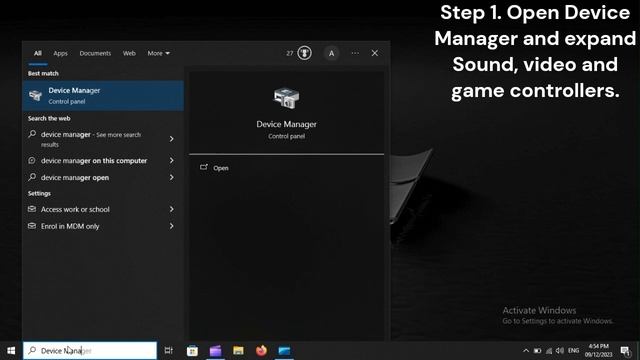Open the More filter dropdown
640x360 pixels.
[x=159, y=53]
